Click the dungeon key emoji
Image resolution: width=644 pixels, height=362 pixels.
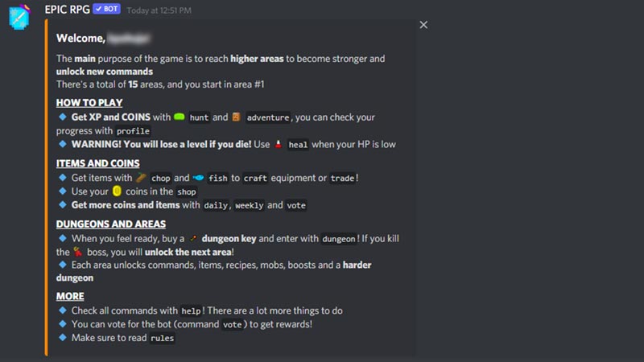pyautogui.click(x=193, y=238)
